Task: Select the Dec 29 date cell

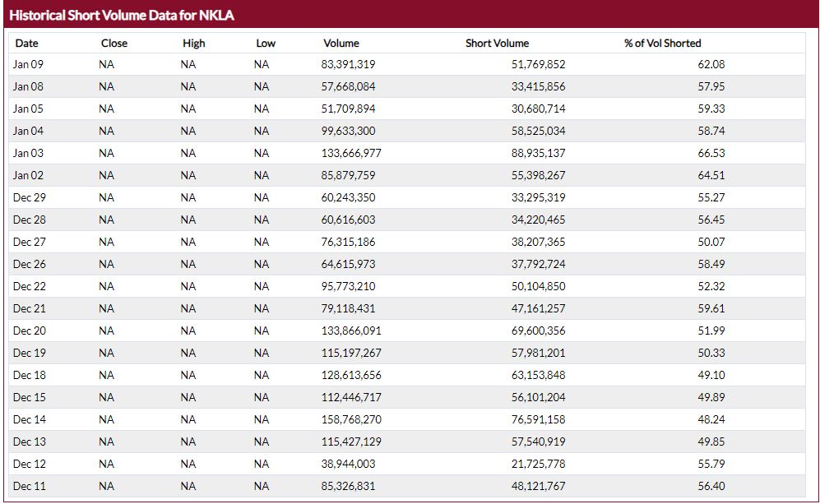Action: click(x=30, y=197)
